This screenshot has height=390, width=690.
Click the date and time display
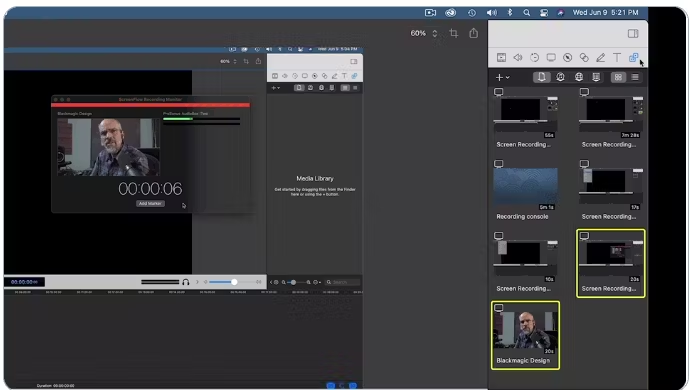[606, 13]
